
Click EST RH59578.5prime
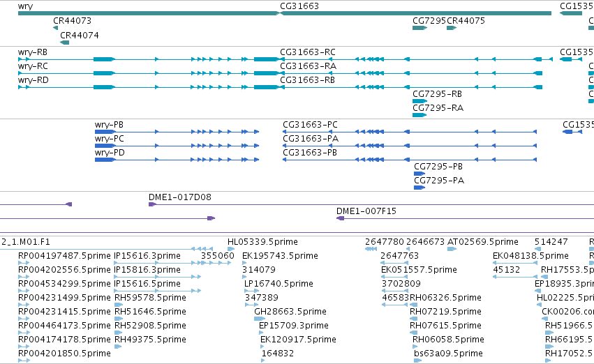pos(150,298)
